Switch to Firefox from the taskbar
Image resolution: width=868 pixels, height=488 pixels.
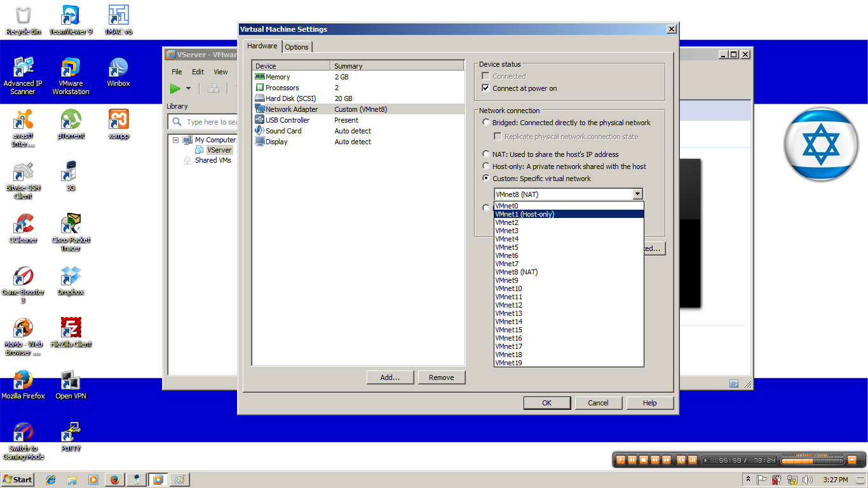tap(115, 480)
